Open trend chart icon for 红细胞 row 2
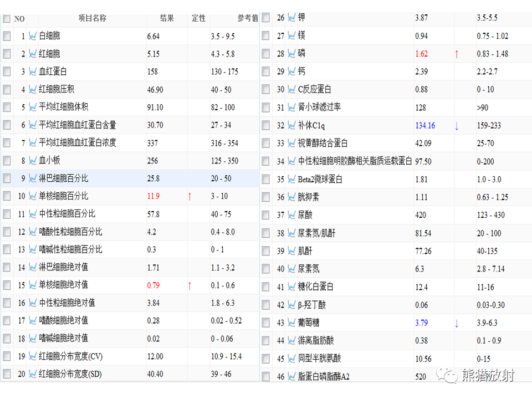Screen dimensions: 532x399 [x=33, y=54]
